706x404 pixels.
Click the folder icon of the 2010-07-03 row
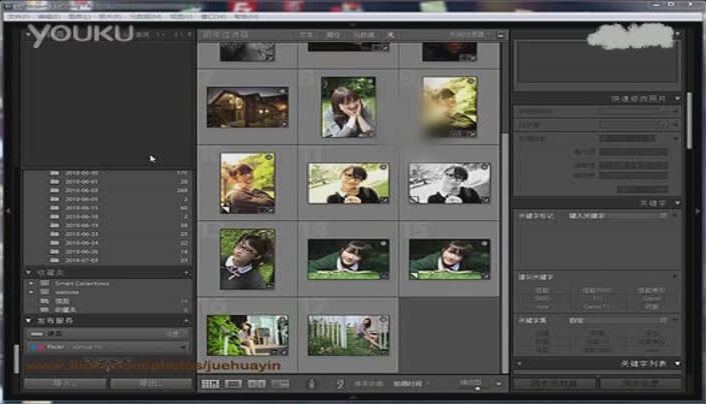54,260
